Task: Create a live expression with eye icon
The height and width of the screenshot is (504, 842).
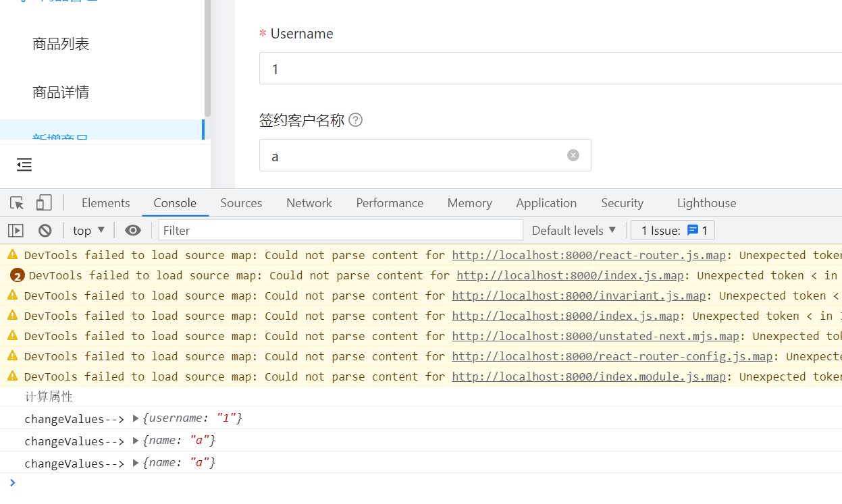Action: [x=132, y=230]
